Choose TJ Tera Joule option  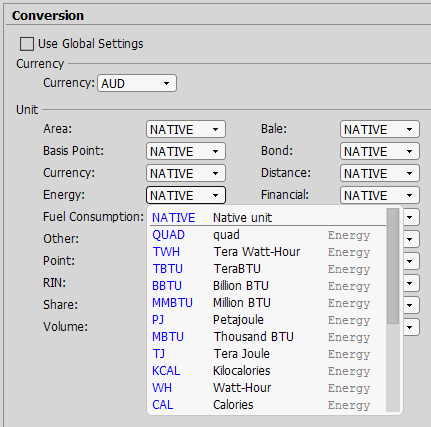268,354
